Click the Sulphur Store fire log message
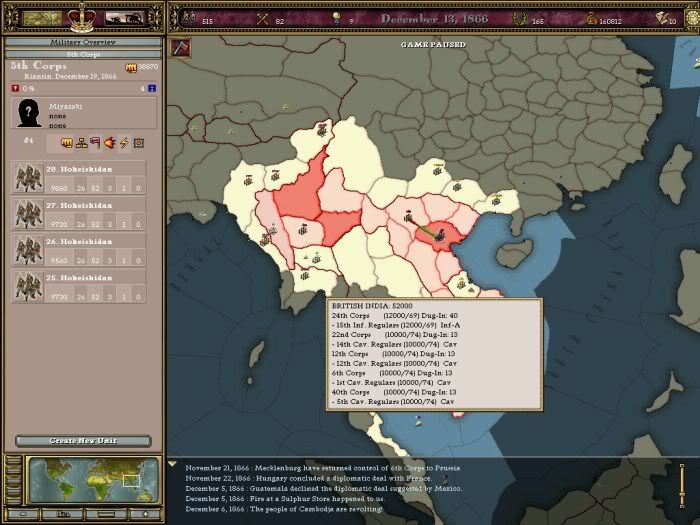This screenshot has height=525, width=700. [285, 499]
